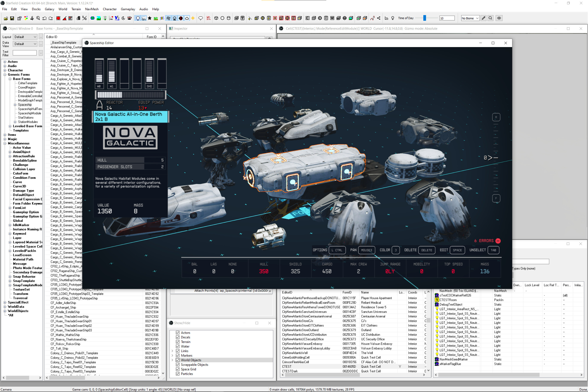Toggle the Particles checkbox in Show/Hide
The width and height of the screenshot is (588, 392).
[178, 374]
